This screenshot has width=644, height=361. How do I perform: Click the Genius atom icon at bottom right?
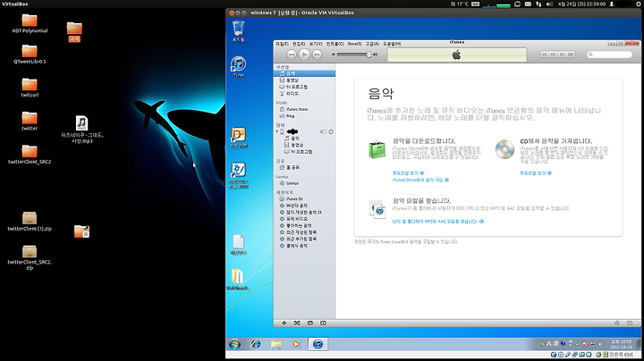click(x=617, y=323)
